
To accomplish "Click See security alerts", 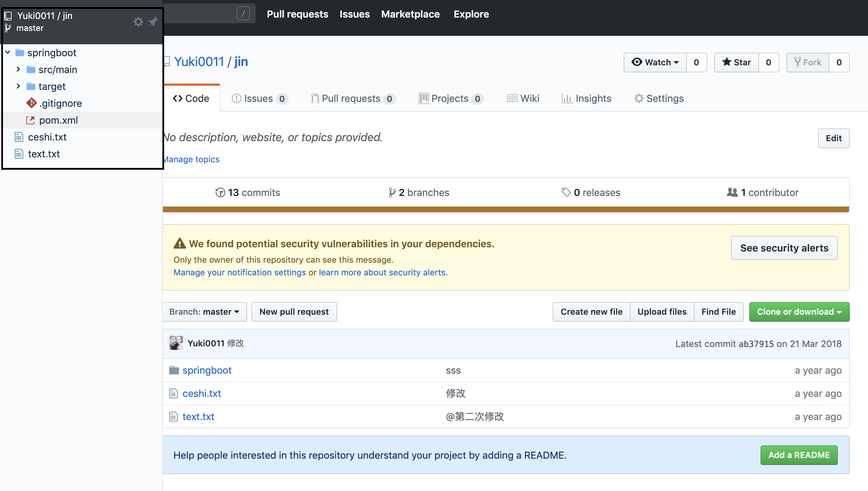I will [784, 248].
